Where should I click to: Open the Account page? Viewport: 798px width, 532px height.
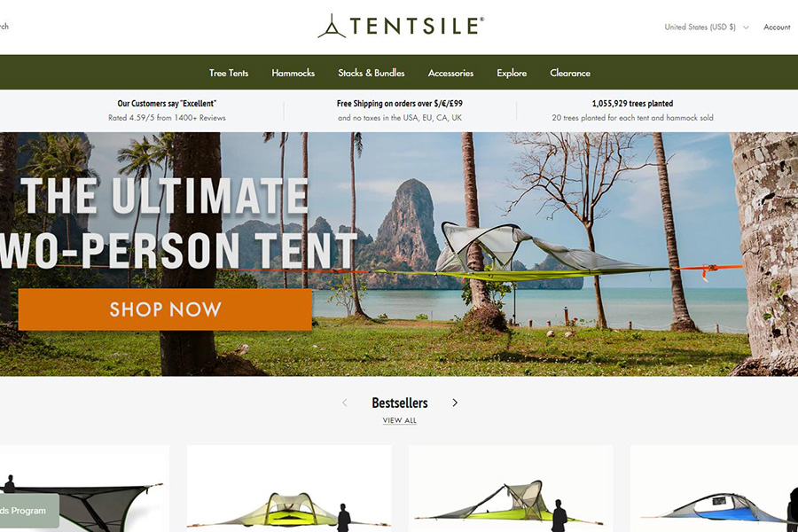pyautogui.click(x=777, y=27)
